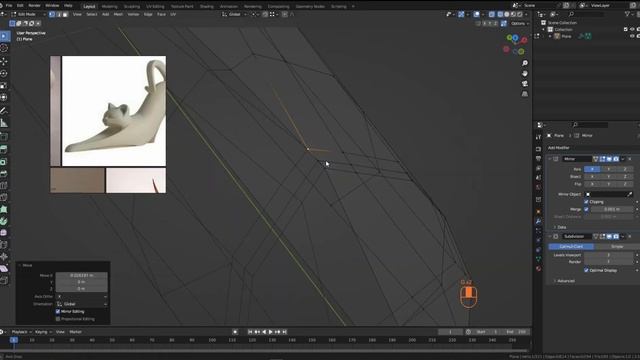Screen dimensions: 640x360
Task: Select the Annotate tool in the left toolbar
Action: click(x=4, y=111)
